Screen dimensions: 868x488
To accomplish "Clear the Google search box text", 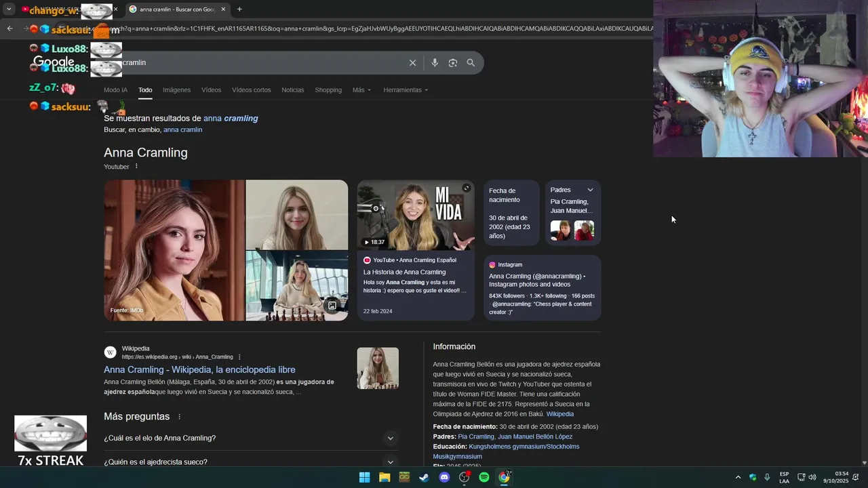I will pyautogui.click(x=412, y=63).
